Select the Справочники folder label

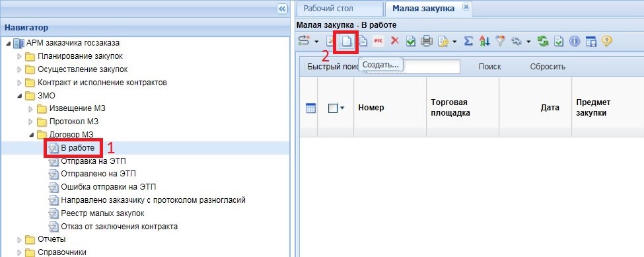coord(62,252)
